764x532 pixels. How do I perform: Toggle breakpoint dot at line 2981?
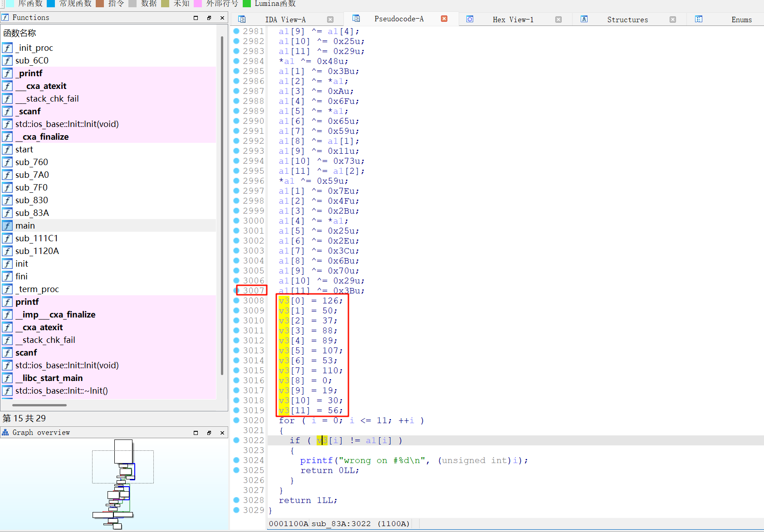point(236,31)
